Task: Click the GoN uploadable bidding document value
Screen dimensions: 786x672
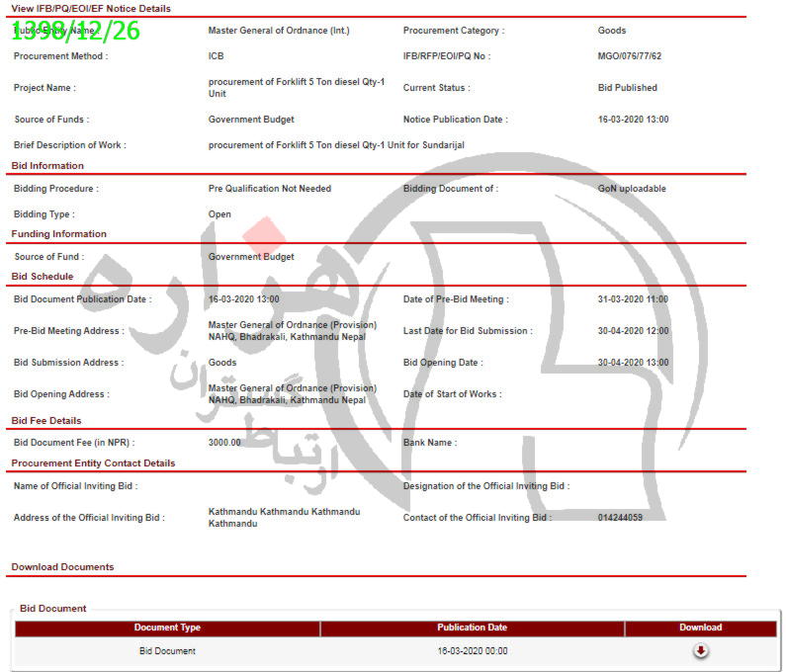Action: 632,189
